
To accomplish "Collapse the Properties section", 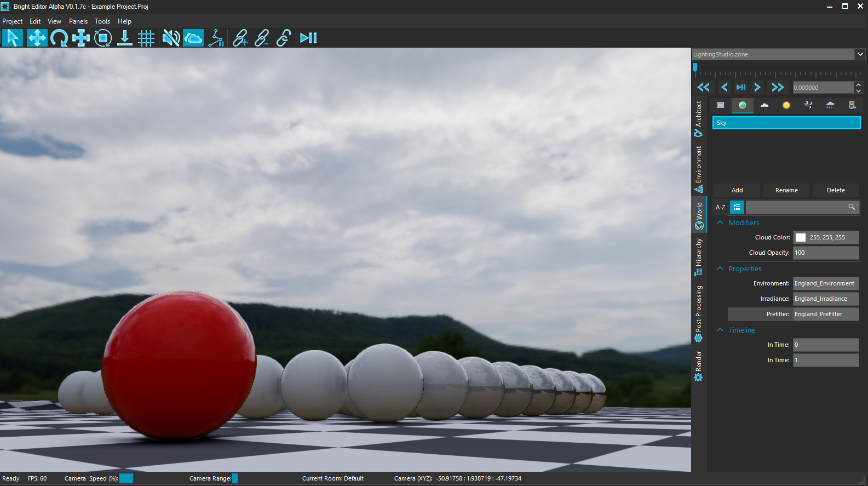I will coord(720,268).
